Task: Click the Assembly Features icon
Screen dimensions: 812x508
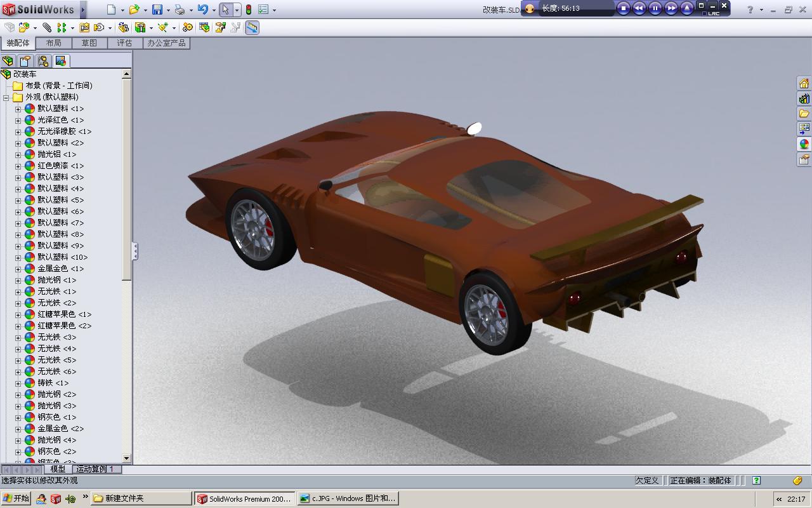Action: coord(140,27)
